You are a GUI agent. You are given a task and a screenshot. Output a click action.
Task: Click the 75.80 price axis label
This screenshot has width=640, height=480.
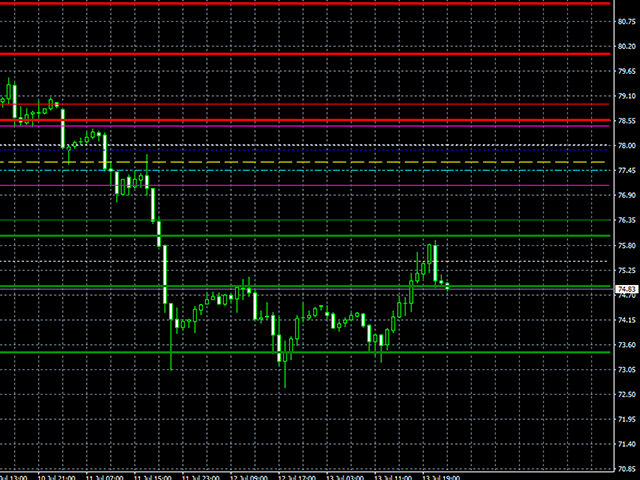click(x=627, y=245)
